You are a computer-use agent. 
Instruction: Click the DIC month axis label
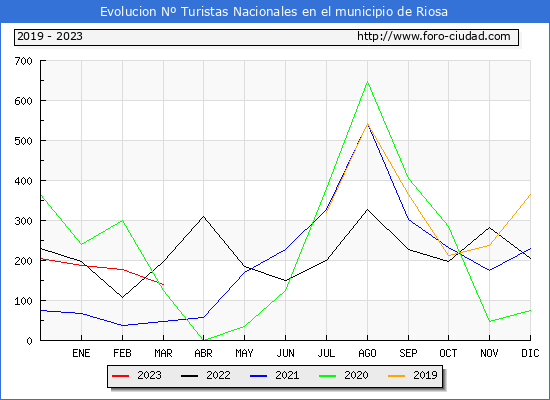[x=530, y=353]
